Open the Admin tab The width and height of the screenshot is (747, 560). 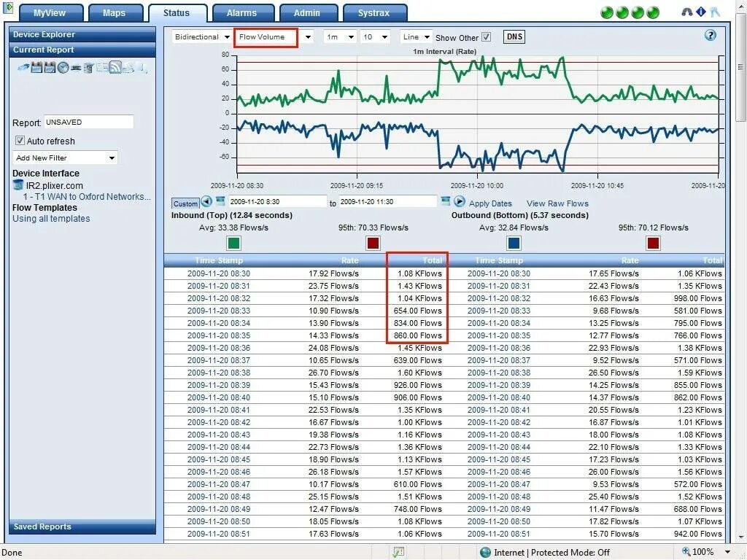pos(307,13)
